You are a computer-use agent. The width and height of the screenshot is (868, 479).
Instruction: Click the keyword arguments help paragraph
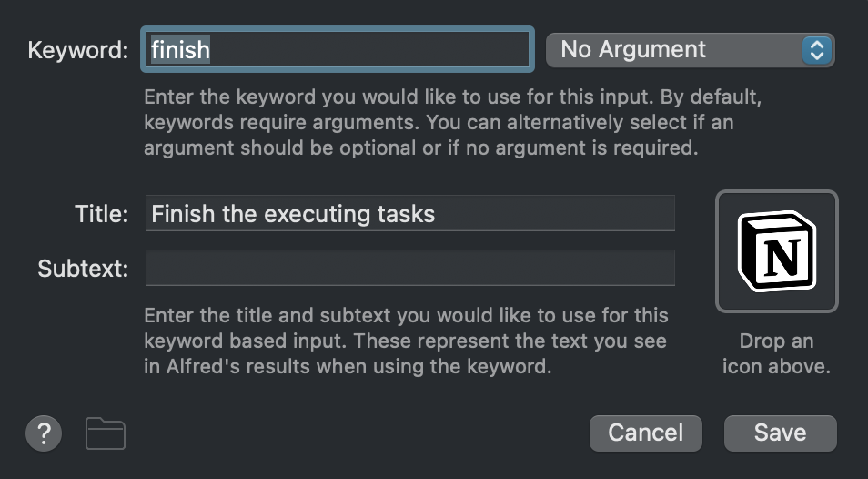(453, 122)
